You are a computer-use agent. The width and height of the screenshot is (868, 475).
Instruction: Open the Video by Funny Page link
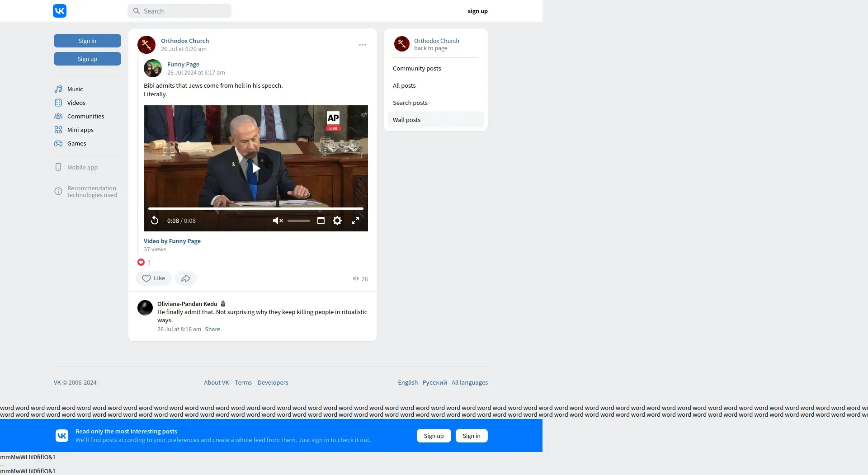click(x=172, y=241)
